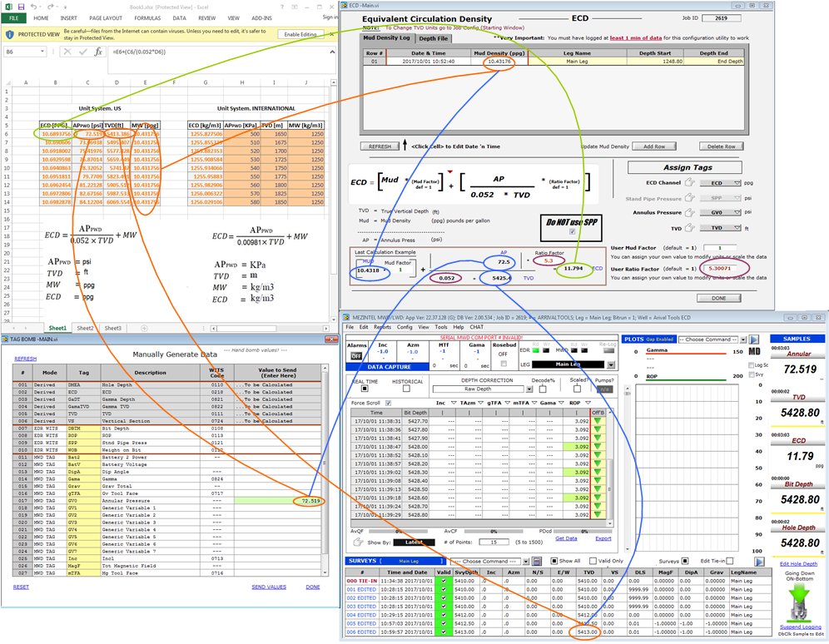
Task: Click the hand icon next to Show By
Action: tap(358, 542)
